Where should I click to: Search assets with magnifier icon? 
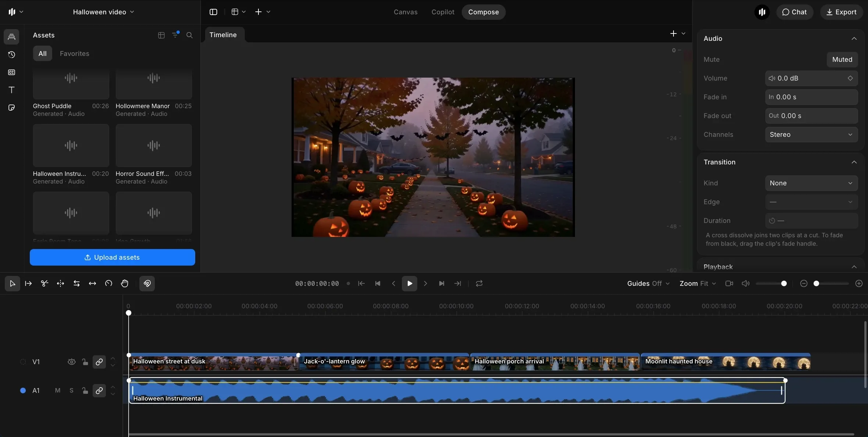tap(189, 35)
